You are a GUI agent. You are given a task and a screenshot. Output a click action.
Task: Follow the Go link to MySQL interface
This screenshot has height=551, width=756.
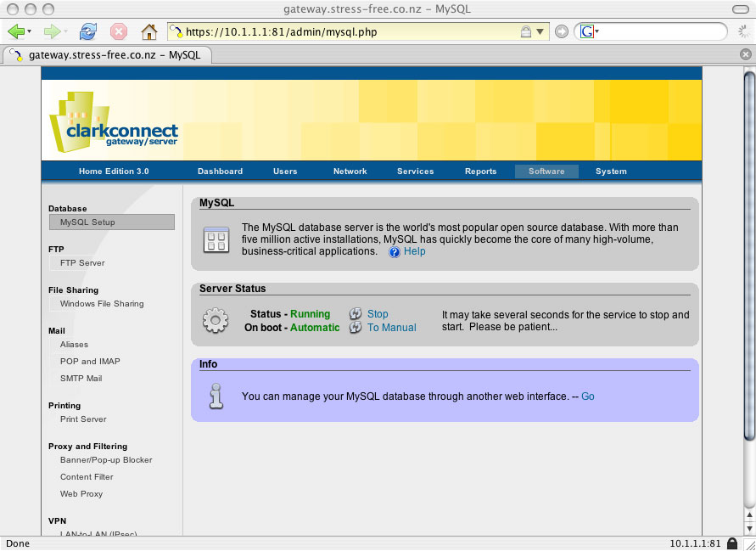(588, 396)
